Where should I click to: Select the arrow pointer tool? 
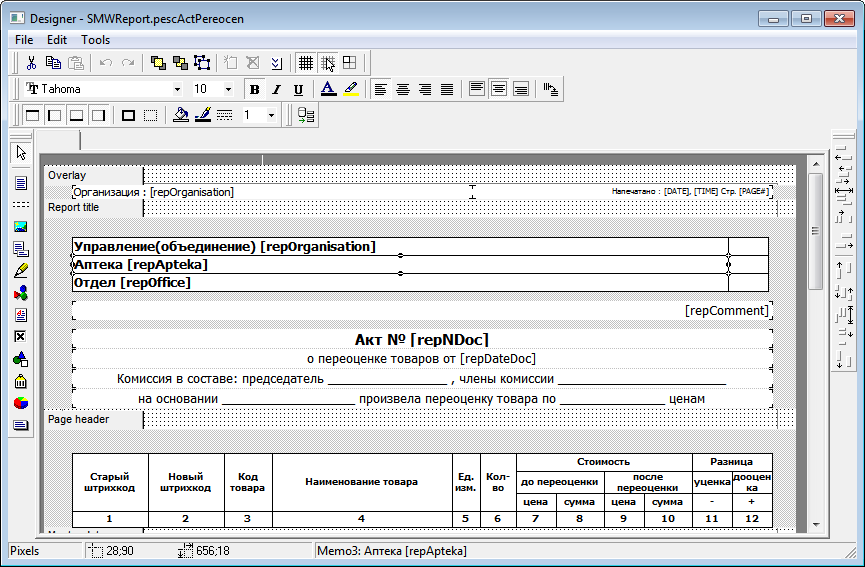click(20, 153)
